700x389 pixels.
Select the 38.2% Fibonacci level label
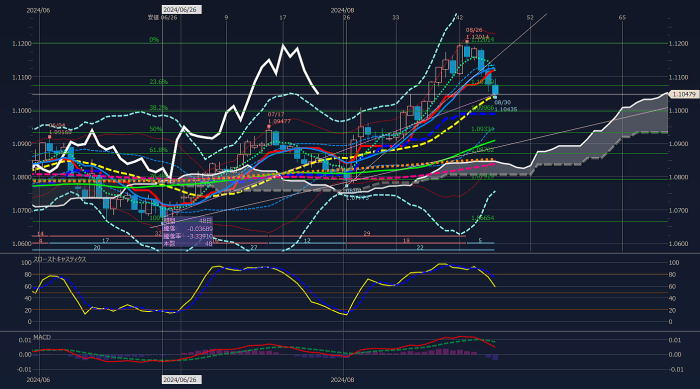(158, 108)
